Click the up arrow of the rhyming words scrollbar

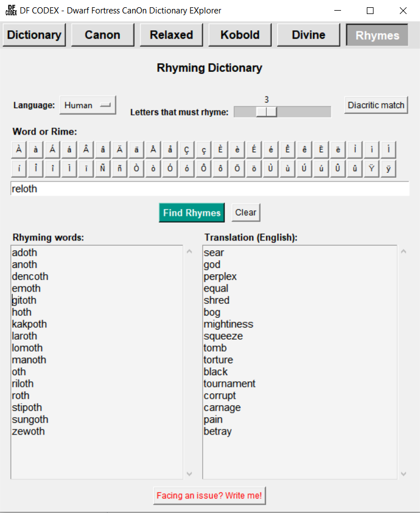189,251
